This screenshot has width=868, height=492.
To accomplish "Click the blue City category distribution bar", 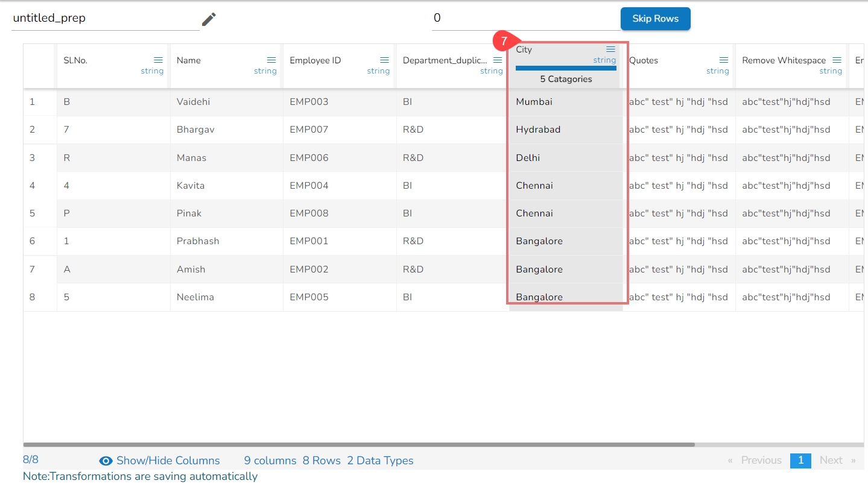I will (566, 68).
